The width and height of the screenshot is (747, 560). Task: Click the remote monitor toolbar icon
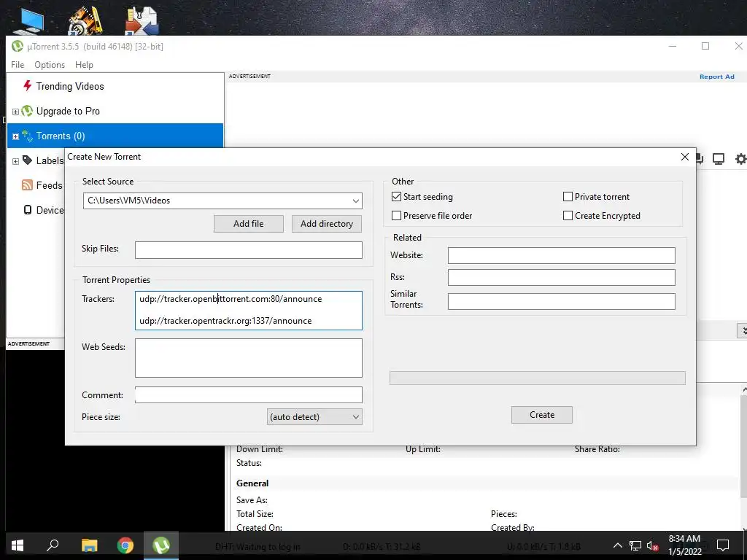coord(719,158)
